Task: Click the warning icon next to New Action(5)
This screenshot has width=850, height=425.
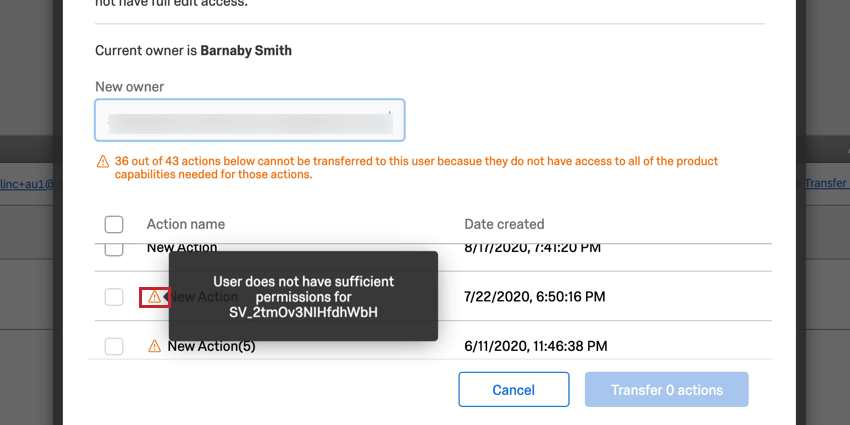Action: click(x=154, y=346)
